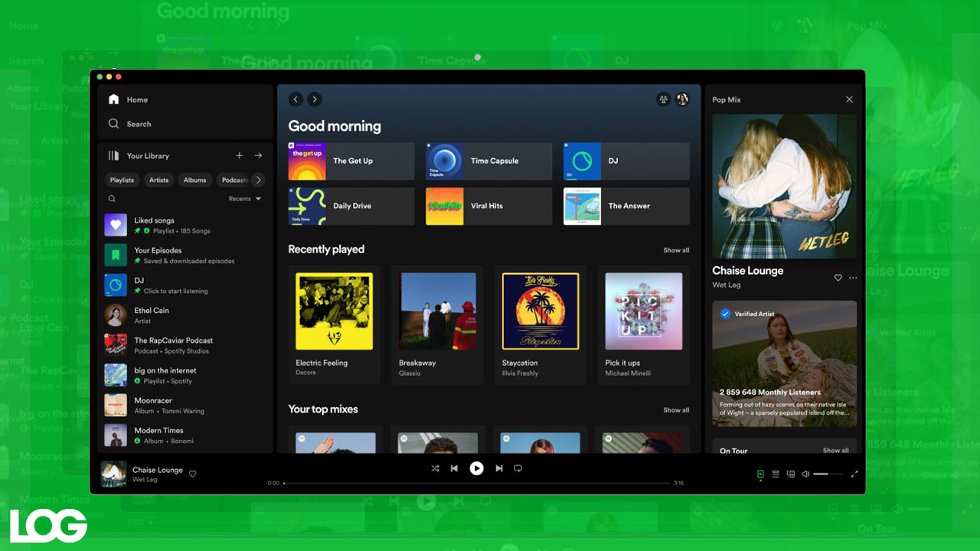Toggle Now Playing view icon

click(760, 474)
